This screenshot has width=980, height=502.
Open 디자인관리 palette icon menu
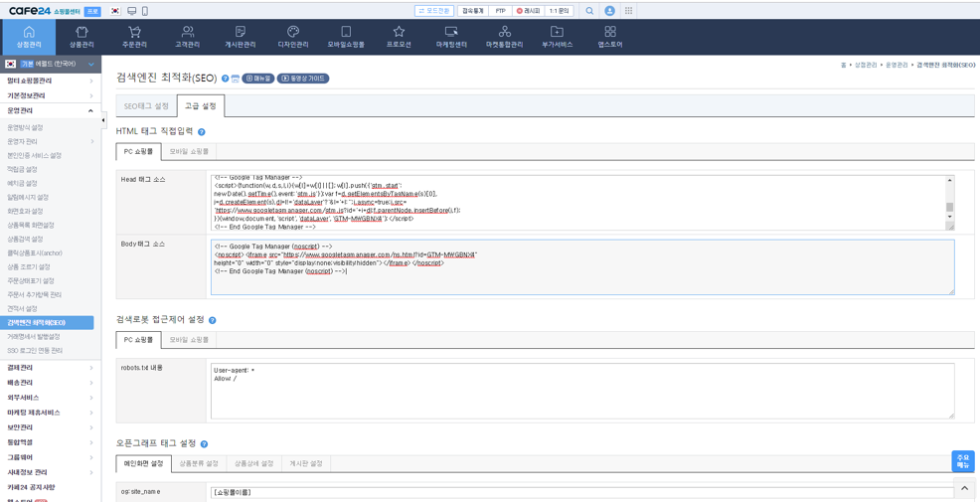(x=292, y=37)
